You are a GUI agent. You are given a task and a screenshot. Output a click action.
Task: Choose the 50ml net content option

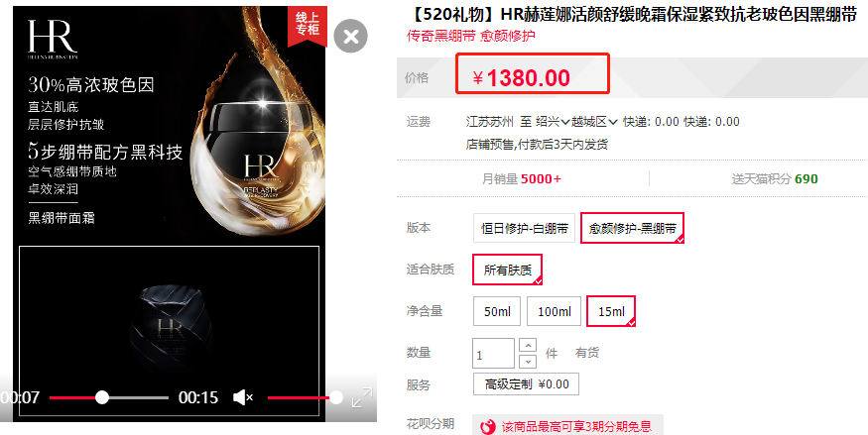pyautogui.click(x=497, y=311)
